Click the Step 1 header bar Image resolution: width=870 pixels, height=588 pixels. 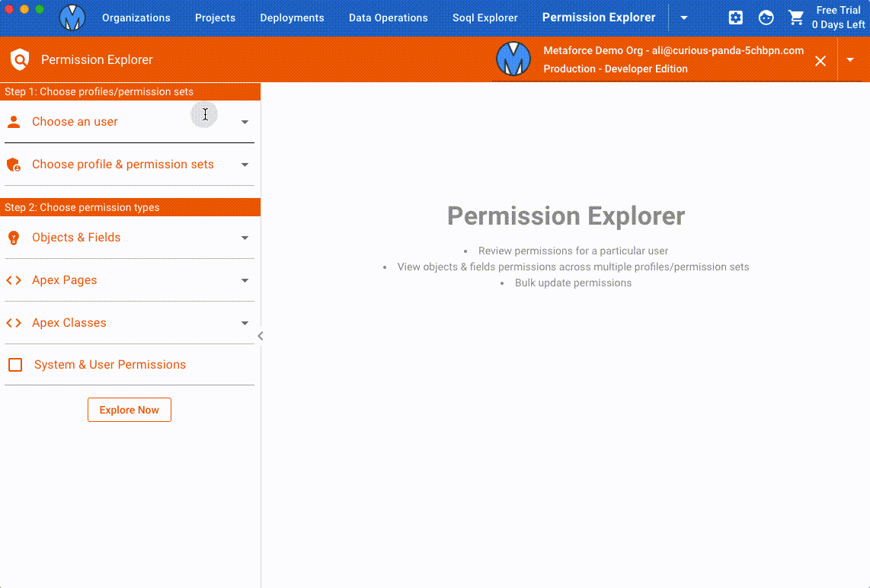click(130, 91)
